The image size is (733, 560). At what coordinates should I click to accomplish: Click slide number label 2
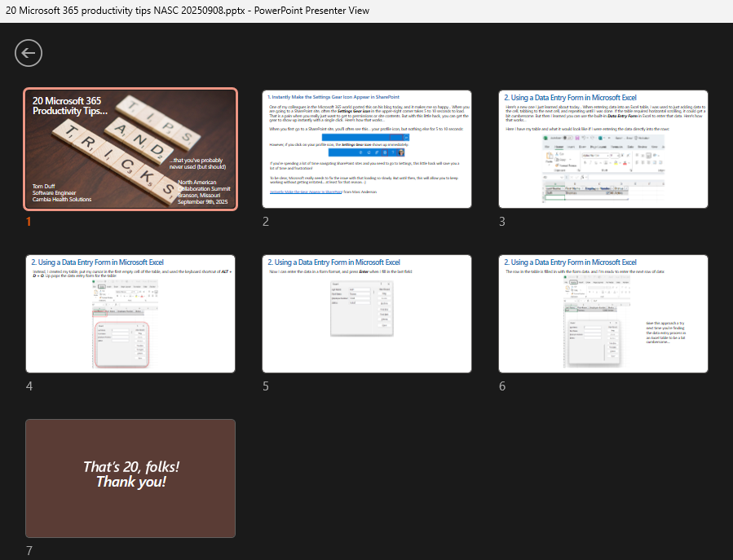pyautogui.click(x=266, y=222)
